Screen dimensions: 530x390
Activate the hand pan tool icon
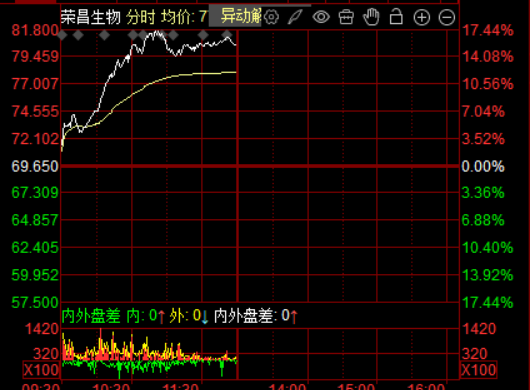point(371,17)
